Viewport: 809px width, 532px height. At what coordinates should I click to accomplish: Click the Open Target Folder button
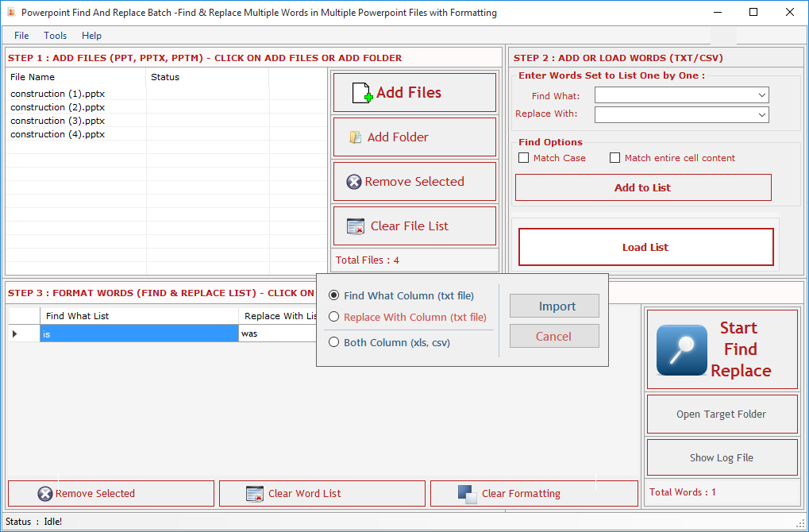pos(722,414)
